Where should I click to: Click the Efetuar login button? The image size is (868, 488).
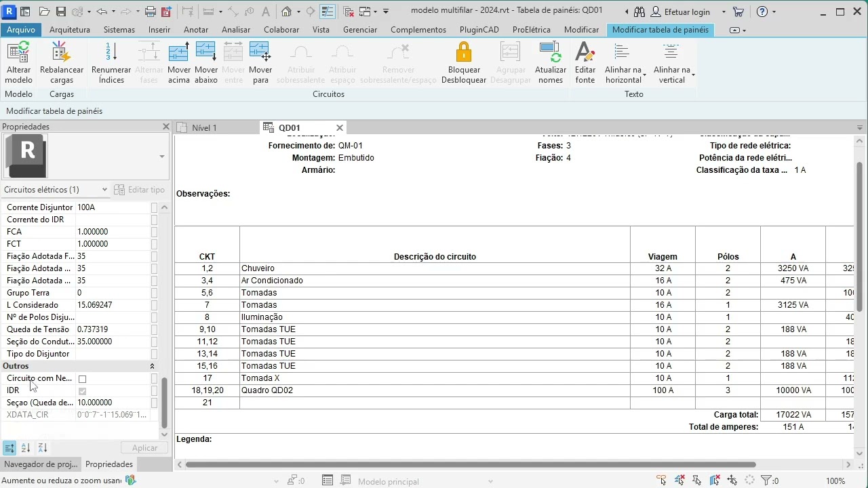click(x=680, y=12)
